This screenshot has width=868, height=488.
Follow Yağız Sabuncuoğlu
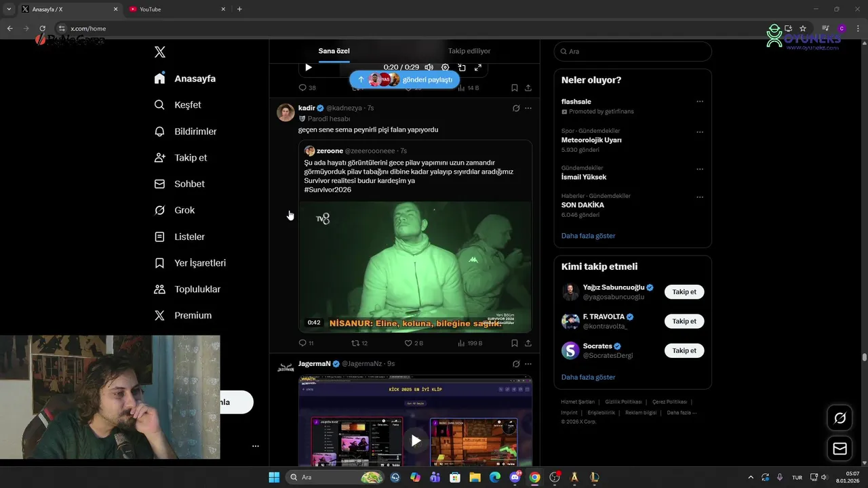pos(684,292)
